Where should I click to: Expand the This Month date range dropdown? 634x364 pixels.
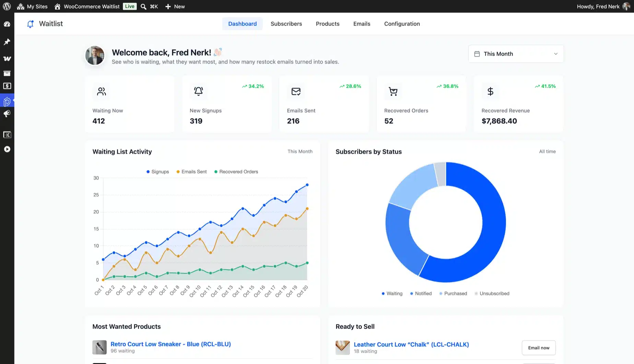click(516, 54)
